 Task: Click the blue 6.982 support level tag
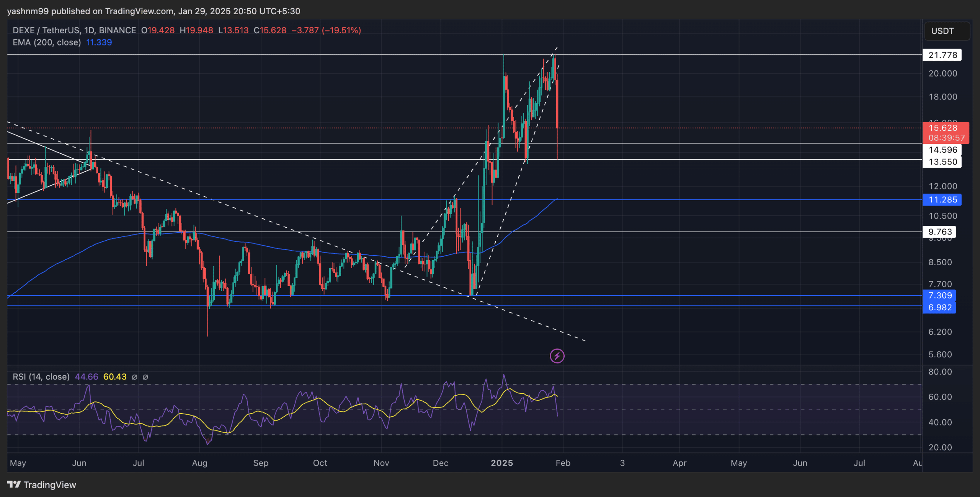coord(939,308)
